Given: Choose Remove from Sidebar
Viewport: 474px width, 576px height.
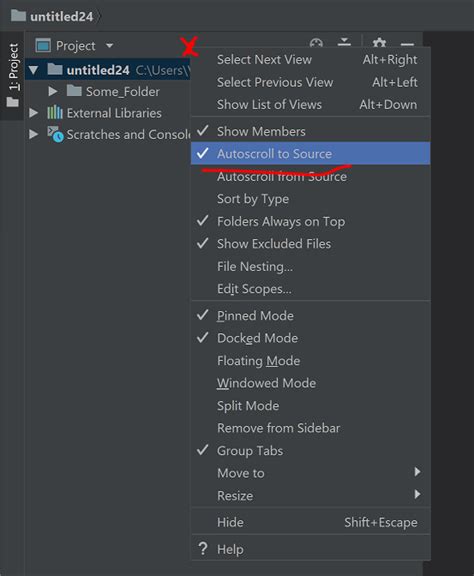Looking at the screenshot, I should (x=310, y=428).
